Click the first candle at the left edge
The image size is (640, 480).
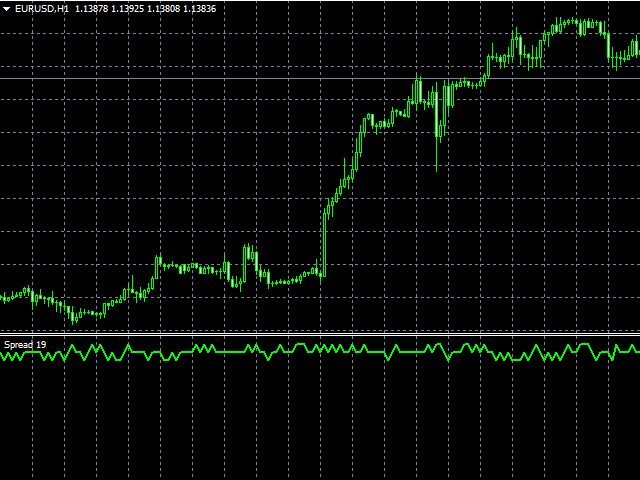[3, 298]
